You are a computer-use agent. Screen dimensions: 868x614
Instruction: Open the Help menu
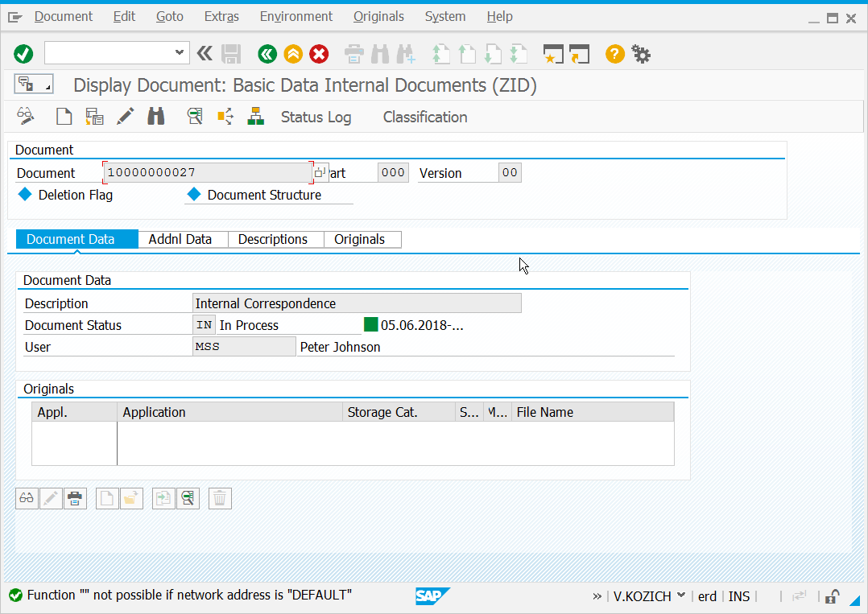[x=499, y=17]
